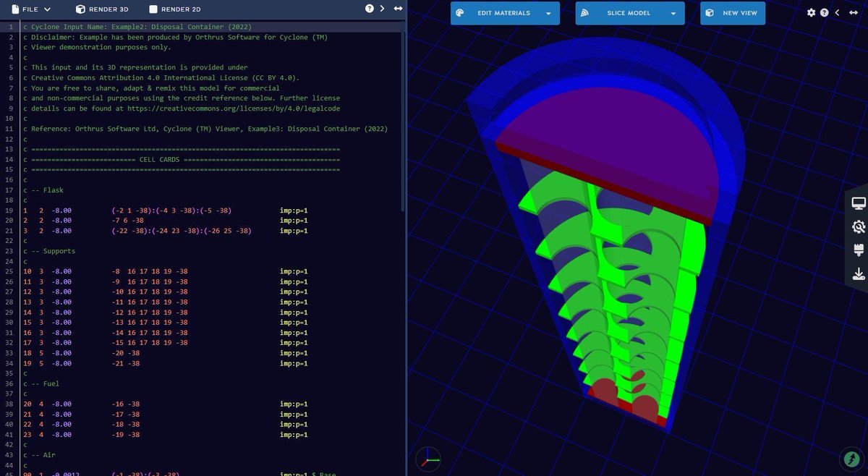Viewport: 868px width, 476px height.
Task: Click NEW VIEW button
Action: pyautogui.click(x=733, y=13)
